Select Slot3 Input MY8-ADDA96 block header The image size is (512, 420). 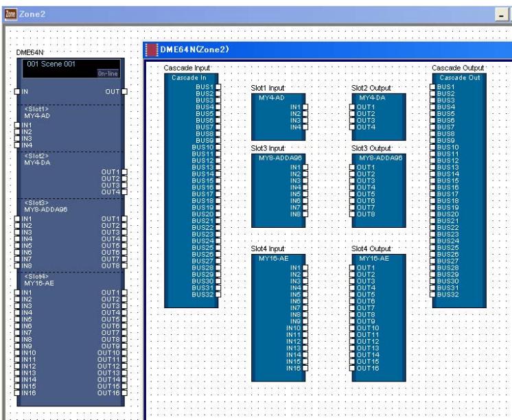[x=280, y=158]
